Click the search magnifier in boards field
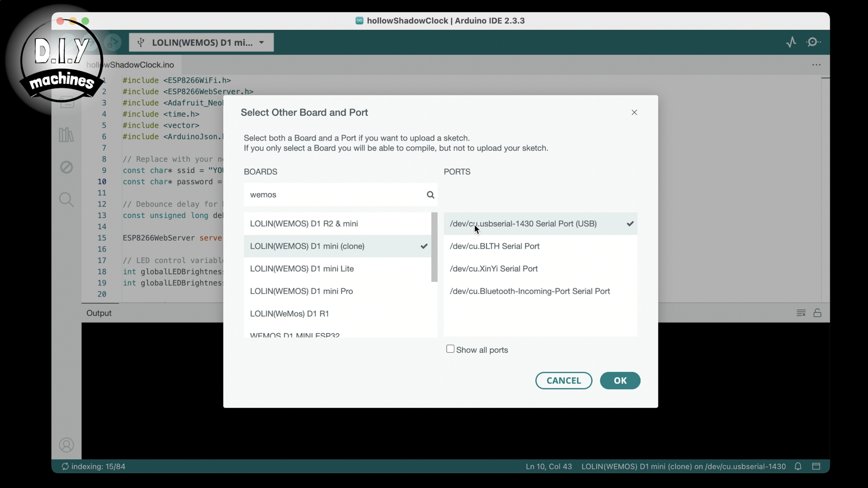Screen dimensions: 868x488 [430, 194]
